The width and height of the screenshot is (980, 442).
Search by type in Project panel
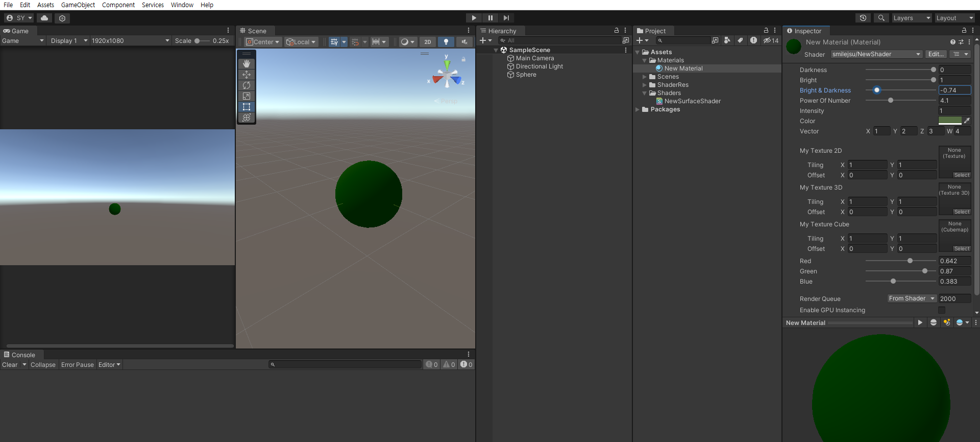tap(727, 40)
